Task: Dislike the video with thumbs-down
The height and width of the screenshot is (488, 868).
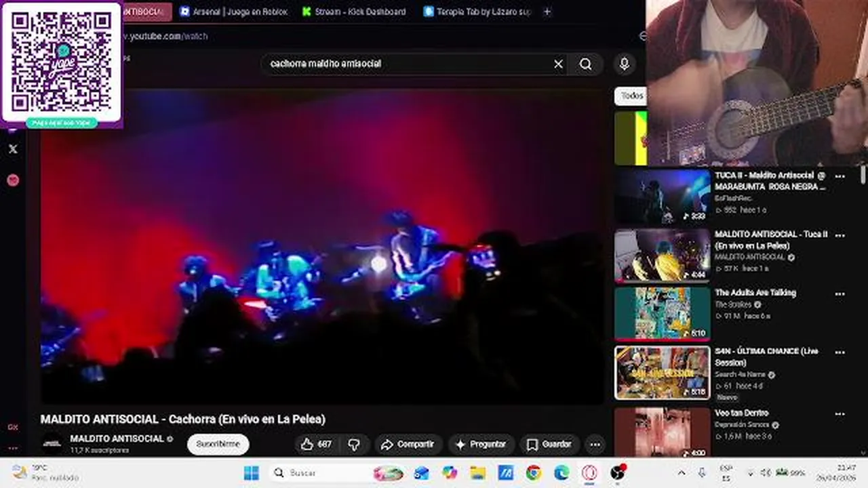Action: point(354,445)
